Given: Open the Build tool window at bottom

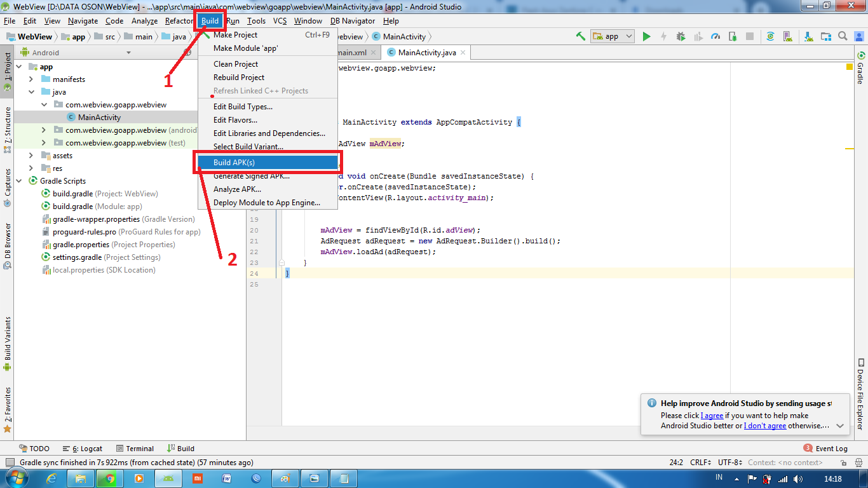Looking at the screenshot, I should 180,449.
